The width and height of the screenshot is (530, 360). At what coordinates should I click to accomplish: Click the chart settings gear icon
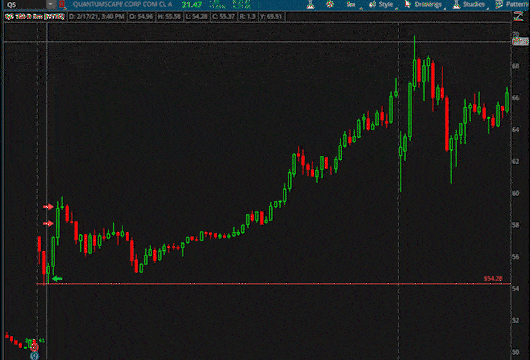click(330, 4)
